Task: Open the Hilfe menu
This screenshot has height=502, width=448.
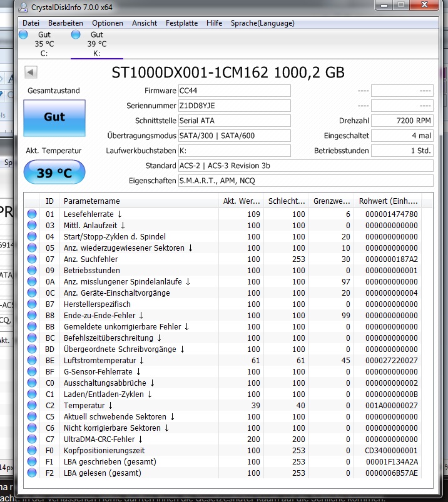Action: tap(215, 23)
